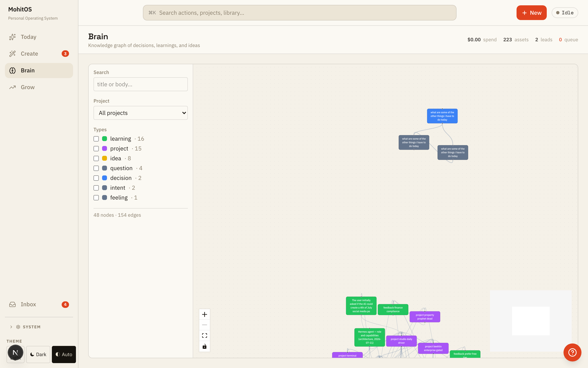Viewport: 588px width, 368px height.
Task: Toggle the decision type filter
Action: [96, 178]
